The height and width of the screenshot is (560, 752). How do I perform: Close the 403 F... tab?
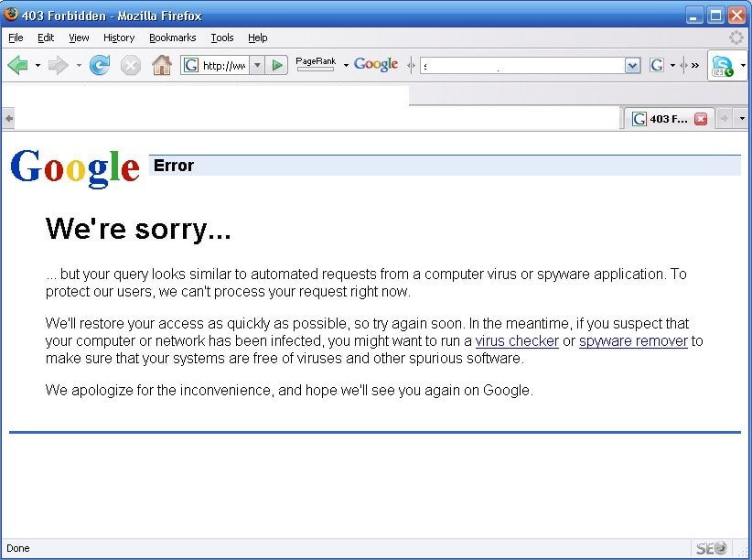701,119
